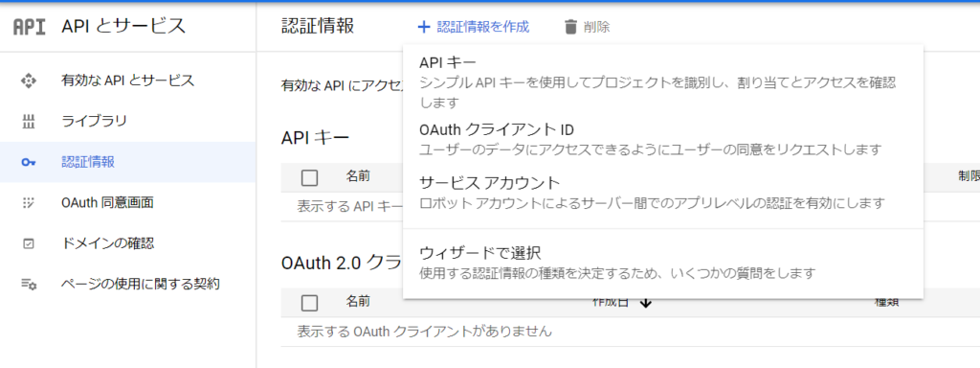This screenshot has width=980, height=368.
Task: Click the OAuth 同意画面 sidebar icon
Action: click(28, 203)
